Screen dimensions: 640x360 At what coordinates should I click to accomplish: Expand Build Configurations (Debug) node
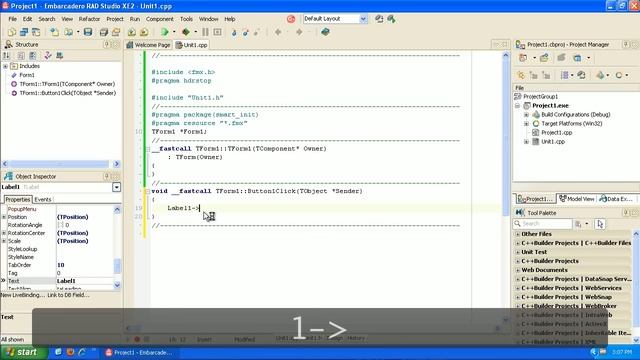(527, 115)
